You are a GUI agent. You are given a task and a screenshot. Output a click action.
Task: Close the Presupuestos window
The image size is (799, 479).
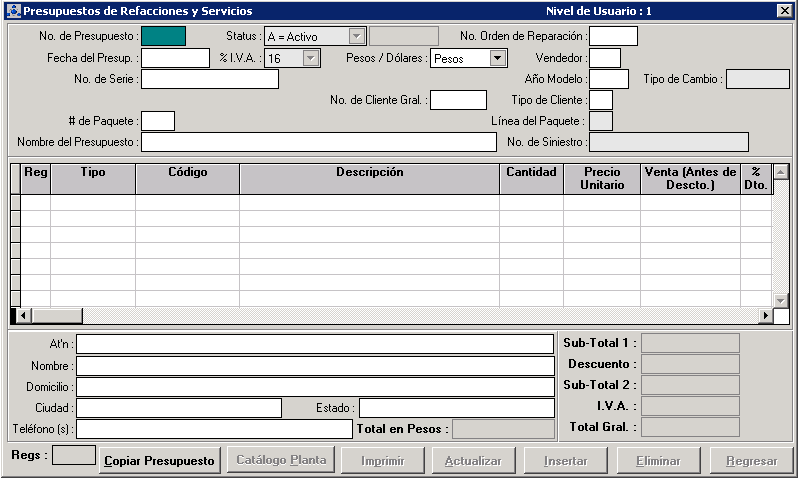[x=784, y=10]
